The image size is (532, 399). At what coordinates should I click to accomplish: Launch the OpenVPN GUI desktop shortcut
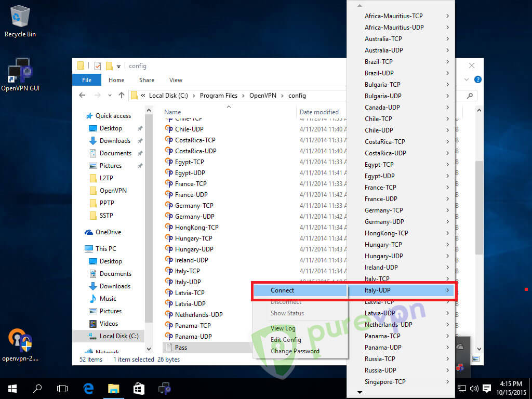(x=20, y=75)
